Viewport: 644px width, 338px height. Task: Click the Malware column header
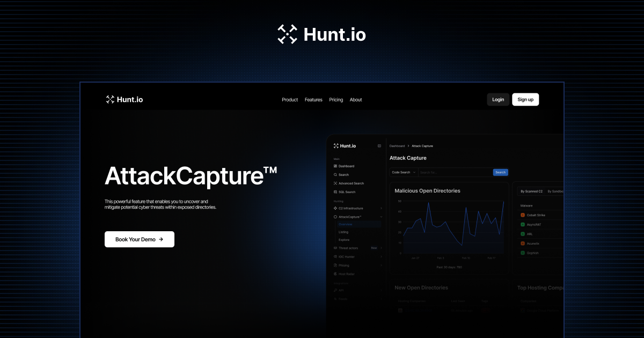(526, 205)
